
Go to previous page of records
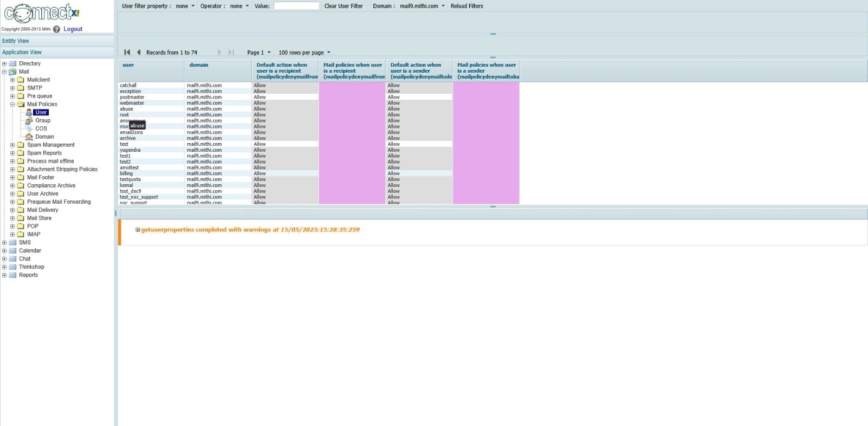click(x=139, y=53)
